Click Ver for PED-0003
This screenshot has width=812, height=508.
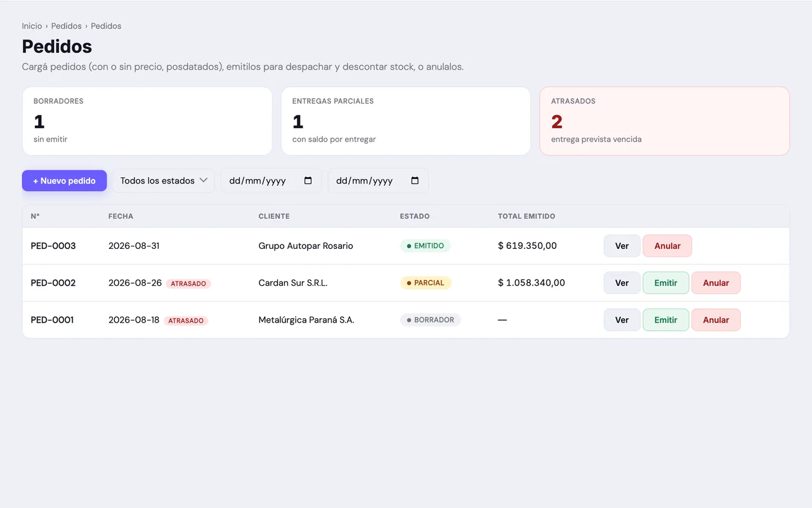click(x=622, y=246)
